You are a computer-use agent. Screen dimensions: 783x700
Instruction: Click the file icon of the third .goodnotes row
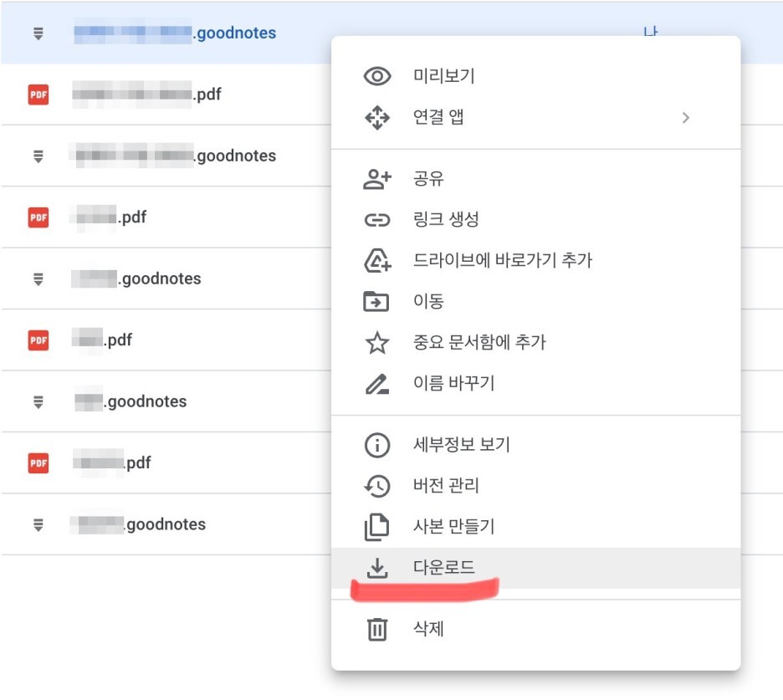[x=38, y=279]
